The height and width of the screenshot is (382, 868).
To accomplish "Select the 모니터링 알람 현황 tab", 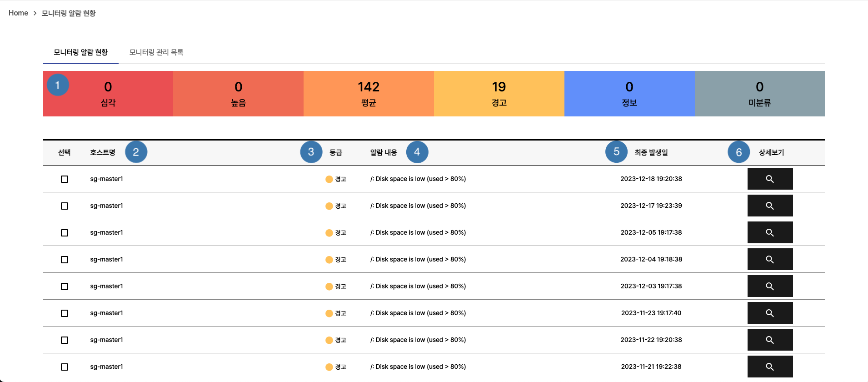I will [x=80, y=52].
